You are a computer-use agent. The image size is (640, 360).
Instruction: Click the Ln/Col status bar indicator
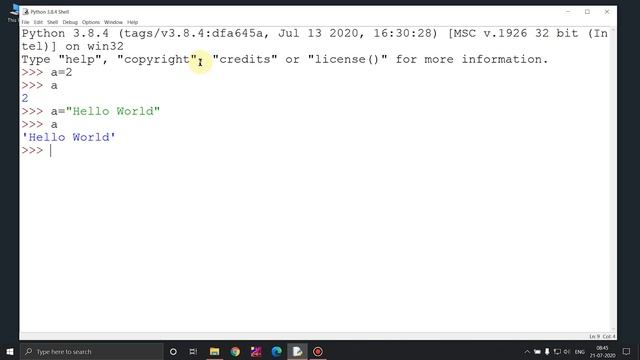click(602, 336)
